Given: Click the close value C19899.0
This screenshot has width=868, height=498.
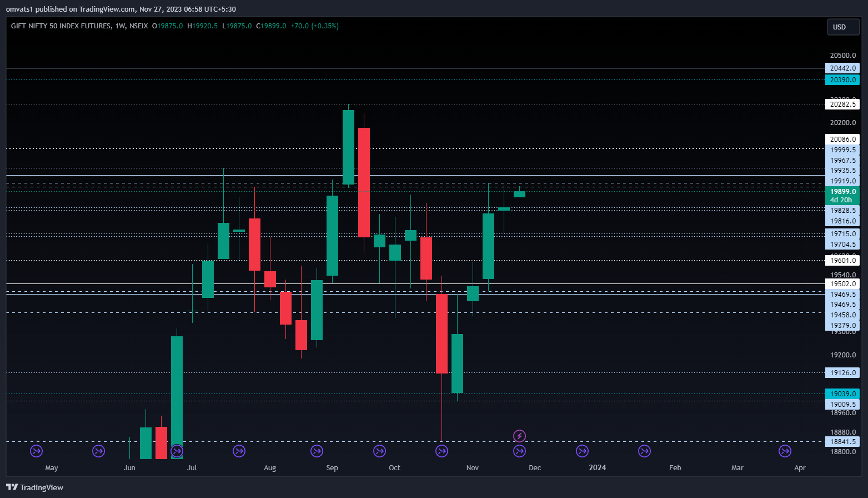Looking at the screenshot, I should pos(271,26).
